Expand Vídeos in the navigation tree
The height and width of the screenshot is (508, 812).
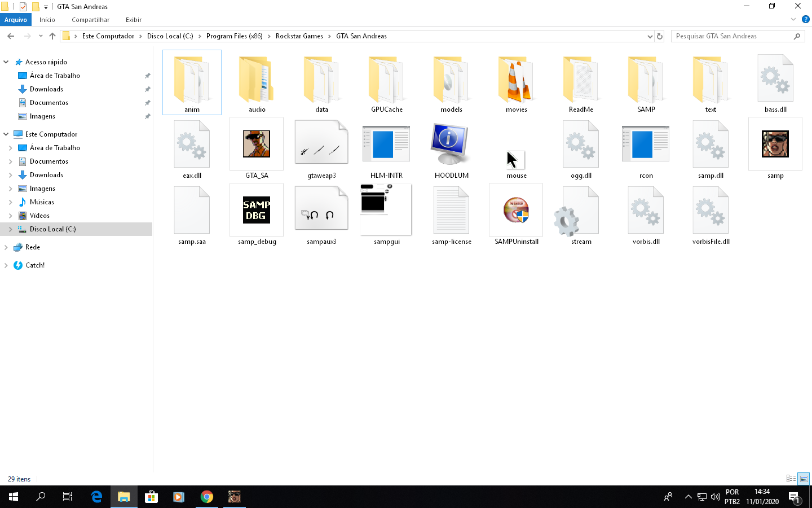(11, 216)
